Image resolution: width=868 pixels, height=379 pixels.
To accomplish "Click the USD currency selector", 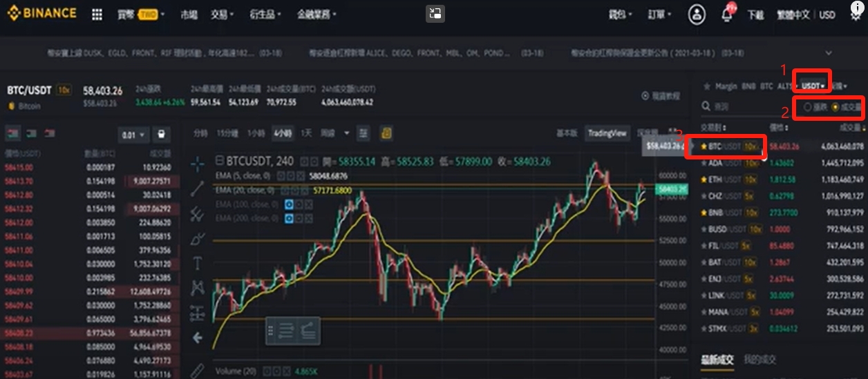I will (x=827, y=14).
